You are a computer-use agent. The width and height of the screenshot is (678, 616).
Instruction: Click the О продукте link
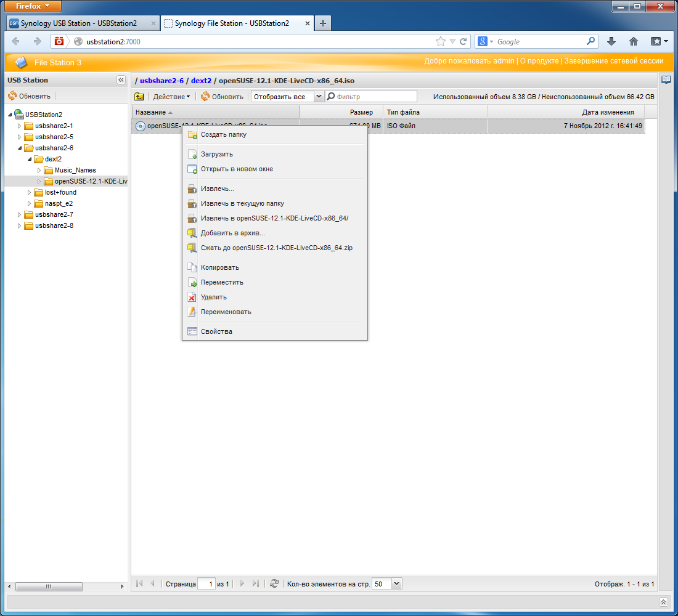(539, 61)
